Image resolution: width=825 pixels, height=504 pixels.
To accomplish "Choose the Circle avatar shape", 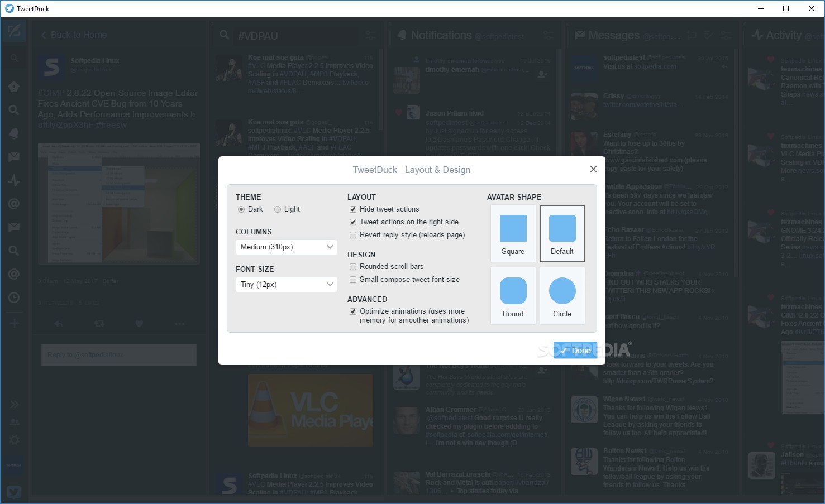I will tap(562, 296).
